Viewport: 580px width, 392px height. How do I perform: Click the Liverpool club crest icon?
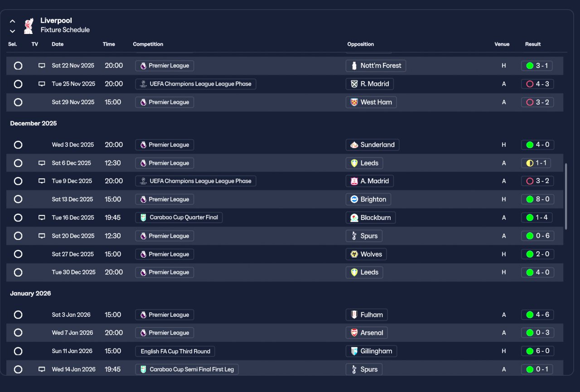click(x=29, y=25)
